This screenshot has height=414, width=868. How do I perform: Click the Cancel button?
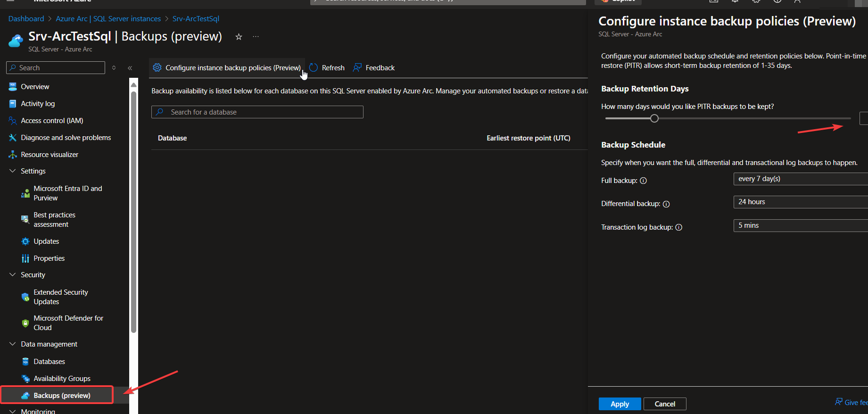(x=664, y=404)
